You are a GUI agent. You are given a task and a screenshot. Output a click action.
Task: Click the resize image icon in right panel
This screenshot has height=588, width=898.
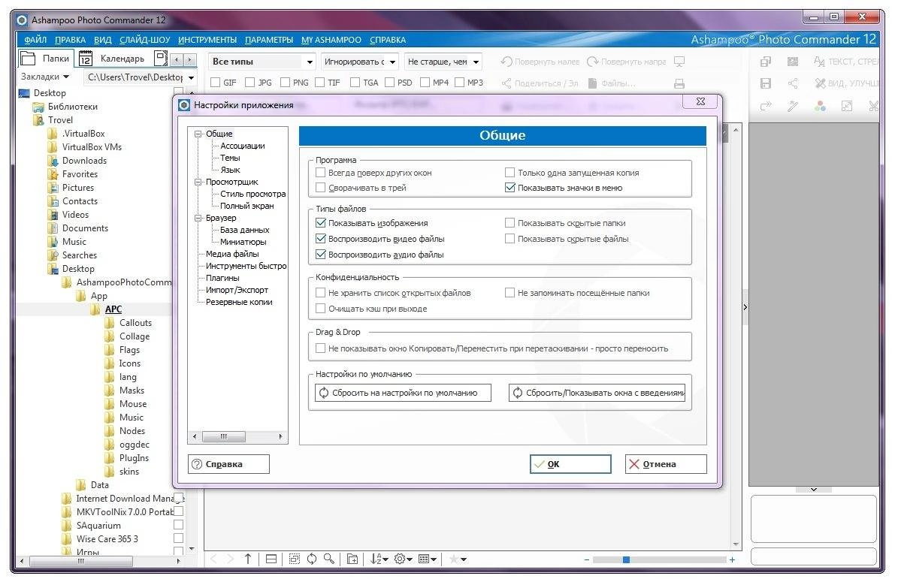846,106
